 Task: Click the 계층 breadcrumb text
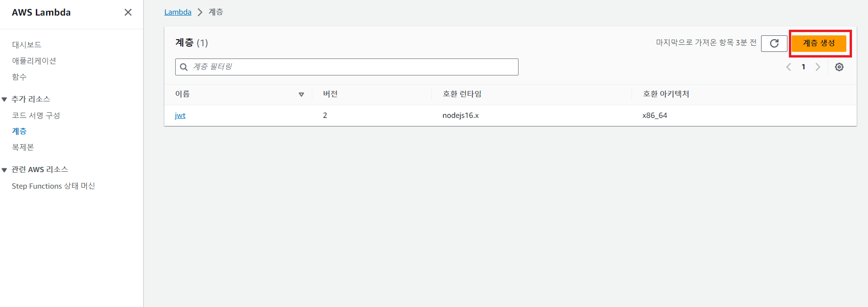pos(216,12)
